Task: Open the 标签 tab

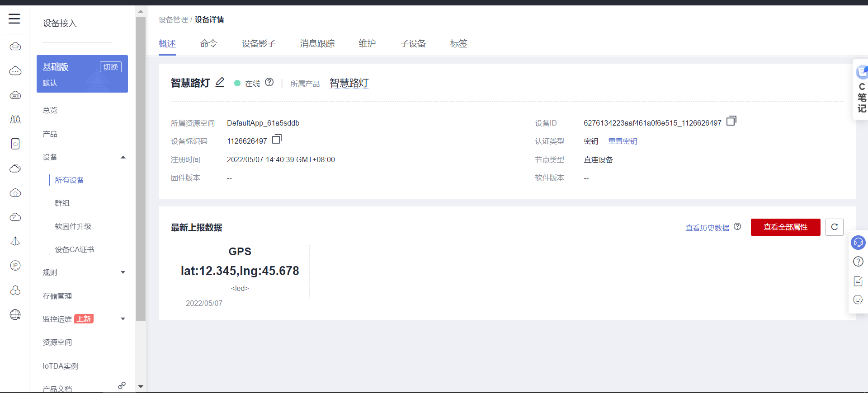Action: click(459, 43)
